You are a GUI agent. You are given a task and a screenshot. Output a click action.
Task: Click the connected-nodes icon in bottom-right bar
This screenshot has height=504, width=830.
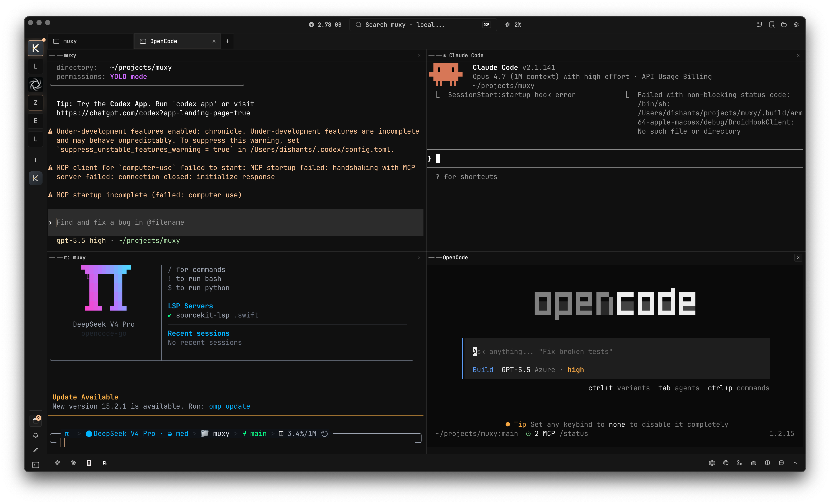[x=740, y=463]
